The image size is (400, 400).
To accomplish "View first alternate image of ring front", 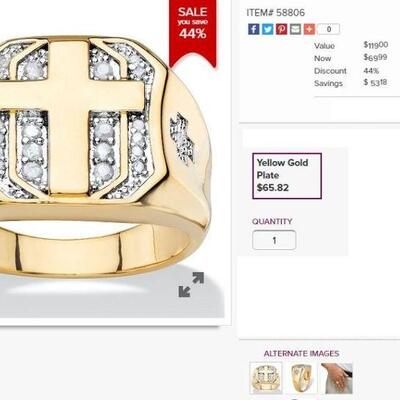I will coord(266,379).
